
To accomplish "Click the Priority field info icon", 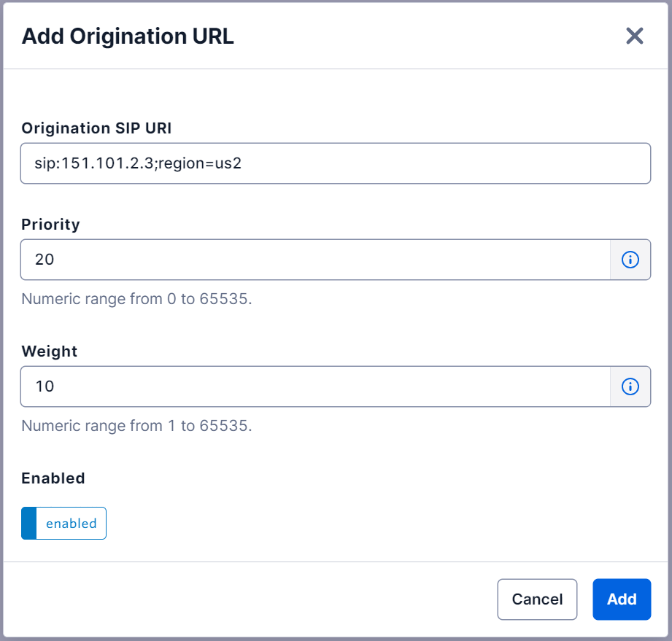I will click(630, 260).
